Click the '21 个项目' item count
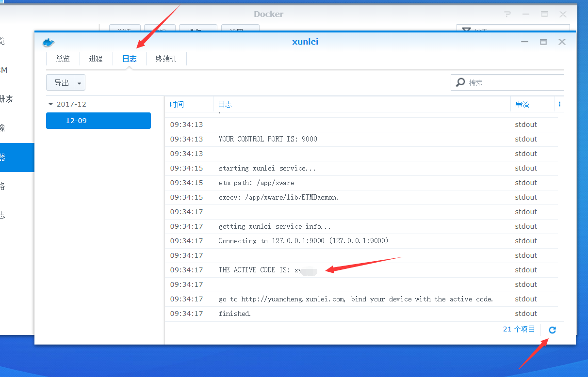This screenshot has width=588, height=377. tap(519, 329)
